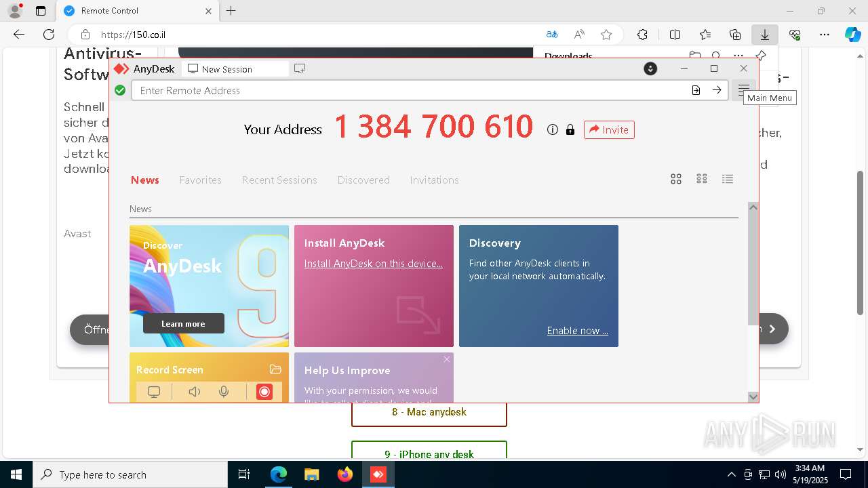Click Learn more on Discover AnyDesk card
868x488 pixels.
click(x=183, y=323)
